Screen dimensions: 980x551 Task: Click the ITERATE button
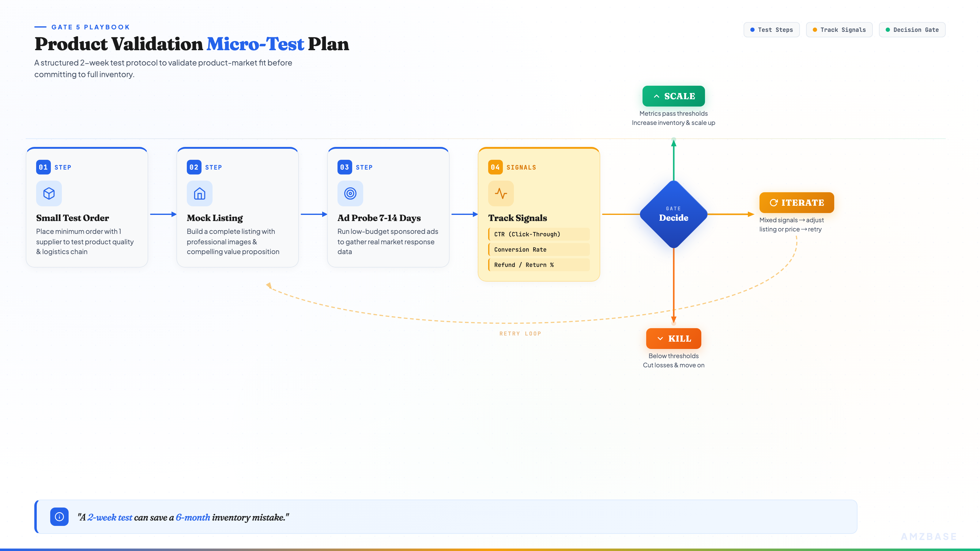(796, 203)
